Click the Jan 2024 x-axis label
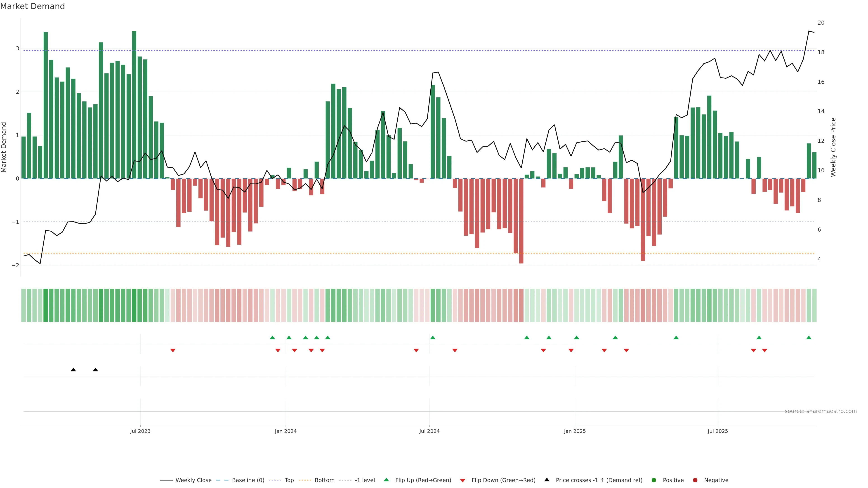The image size is (868, 488). coord(285,431)
